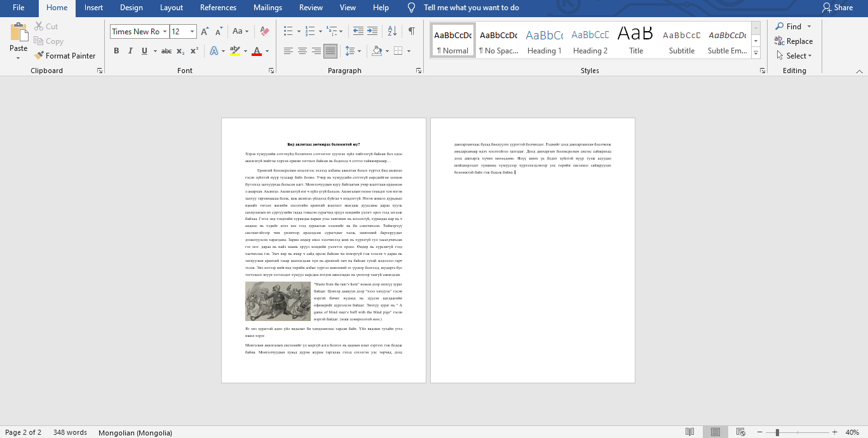Switch to the Layout ribbon tab

pos(172,8)
